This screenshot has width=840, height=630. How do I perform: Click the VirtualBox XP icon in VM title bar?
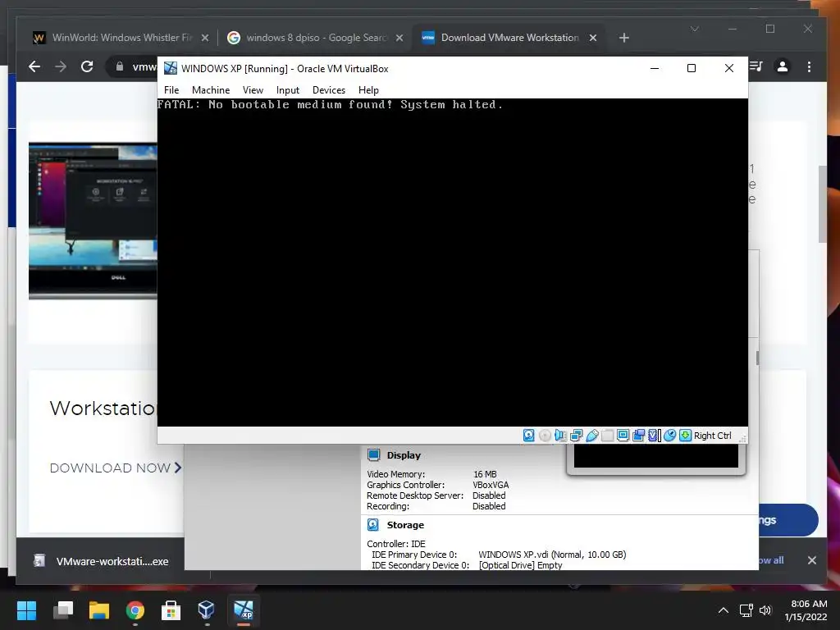(171, 68)
